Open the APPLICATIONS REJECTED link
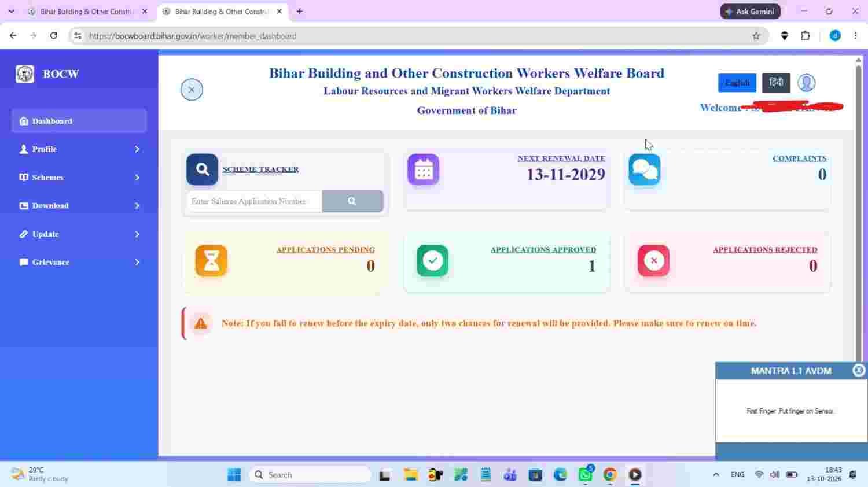The image size is (868, 487). (x=765, y=250)
